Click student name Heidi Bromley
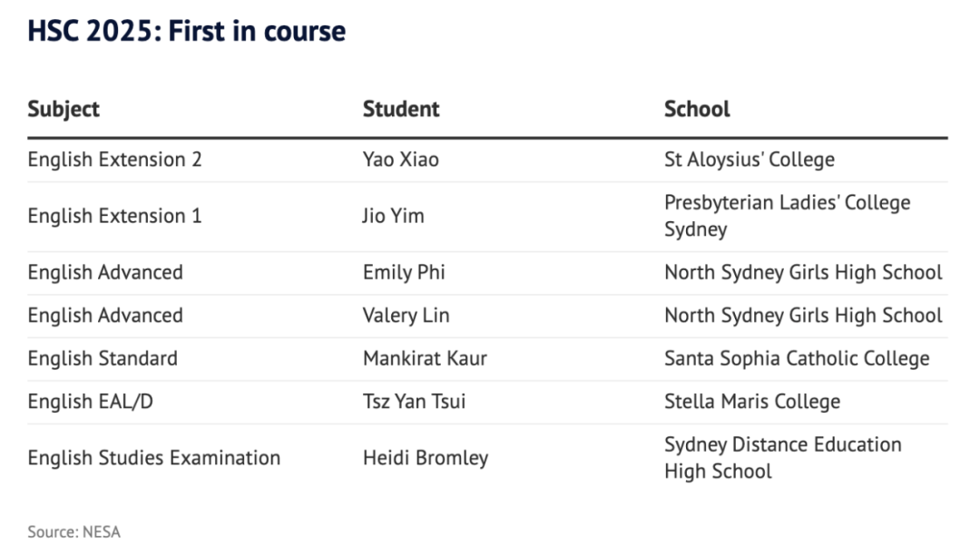 click(425, 458)
